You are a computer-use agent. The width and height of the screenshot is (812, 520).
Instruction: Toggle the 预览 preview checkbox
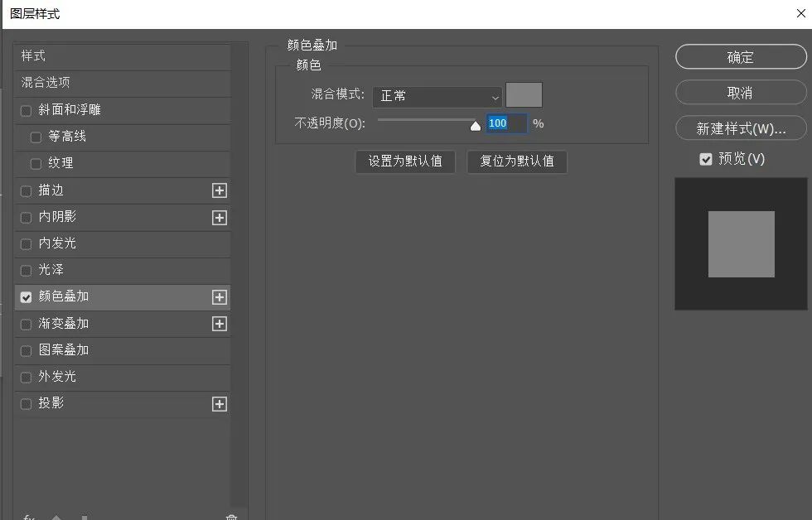pyautogui.click(x=706, y=159)
